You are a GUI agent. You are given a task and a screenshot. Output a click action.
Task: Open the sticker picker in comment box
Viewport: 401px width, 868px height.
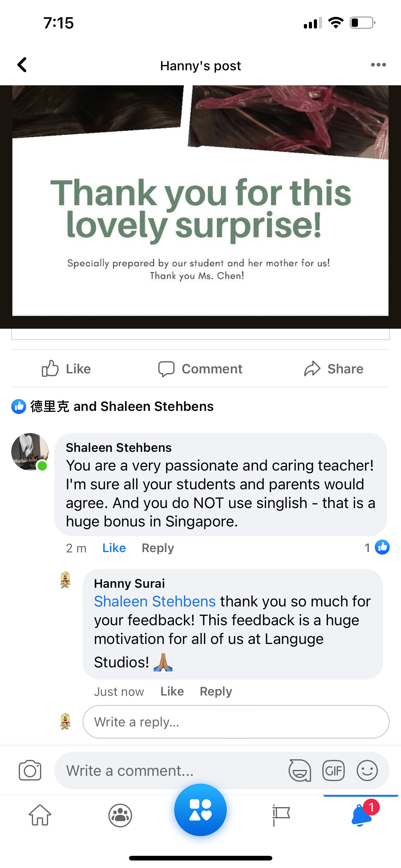299,770
